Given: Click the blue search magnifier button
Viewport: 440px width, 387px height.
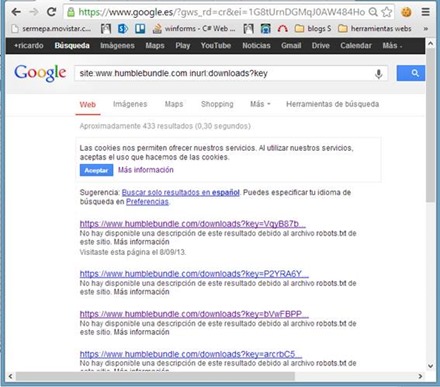Looking at the screenshot, I should pyautogui.click(x=411, y=73).
